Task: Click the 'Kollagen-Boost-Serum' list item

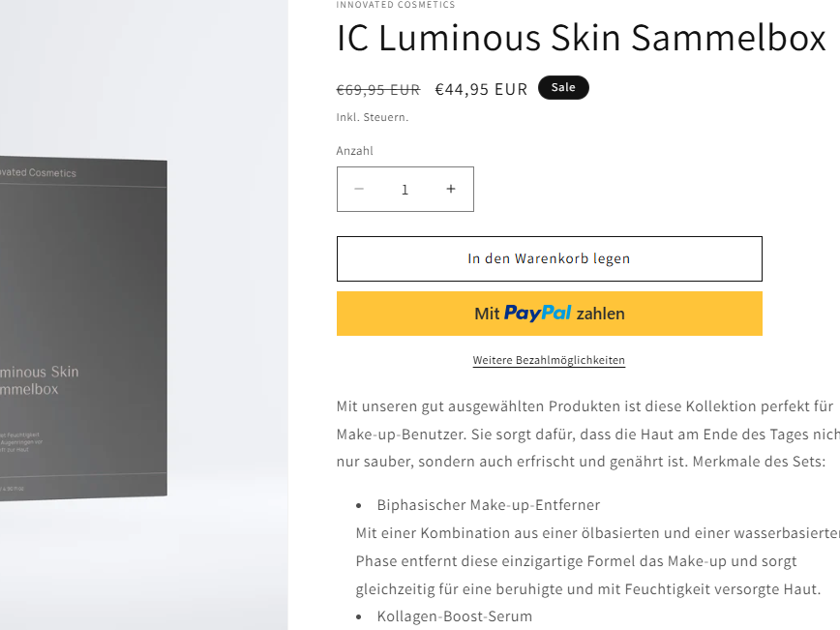Action: pos(454,616)
